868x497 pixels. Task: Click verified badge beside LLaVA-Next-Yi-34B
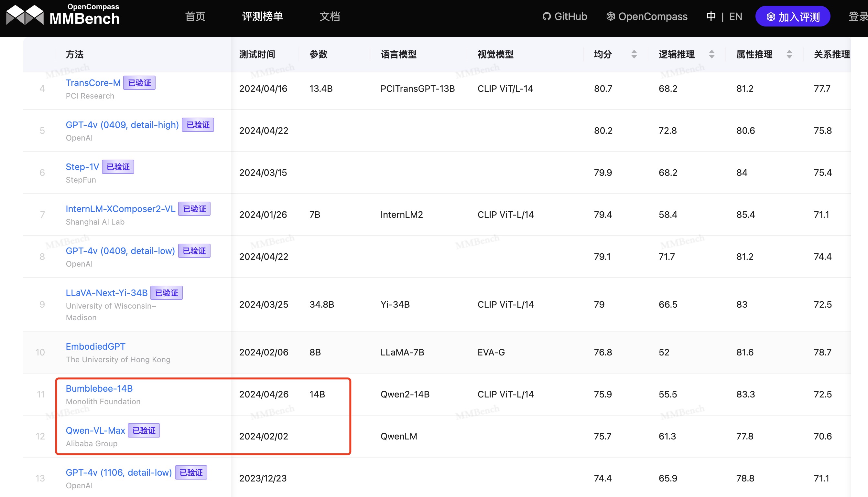tap(166, 293)
